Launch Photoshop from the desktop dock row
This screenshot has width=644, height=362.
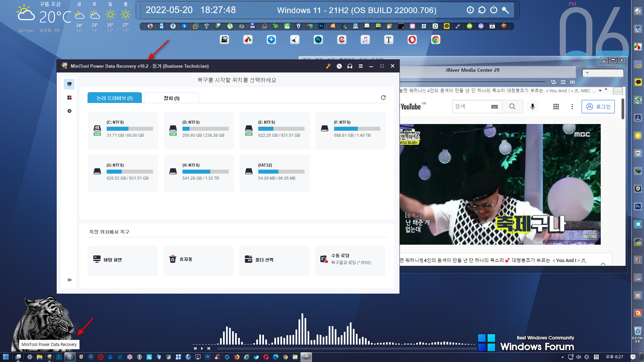(x=318, y=40)
